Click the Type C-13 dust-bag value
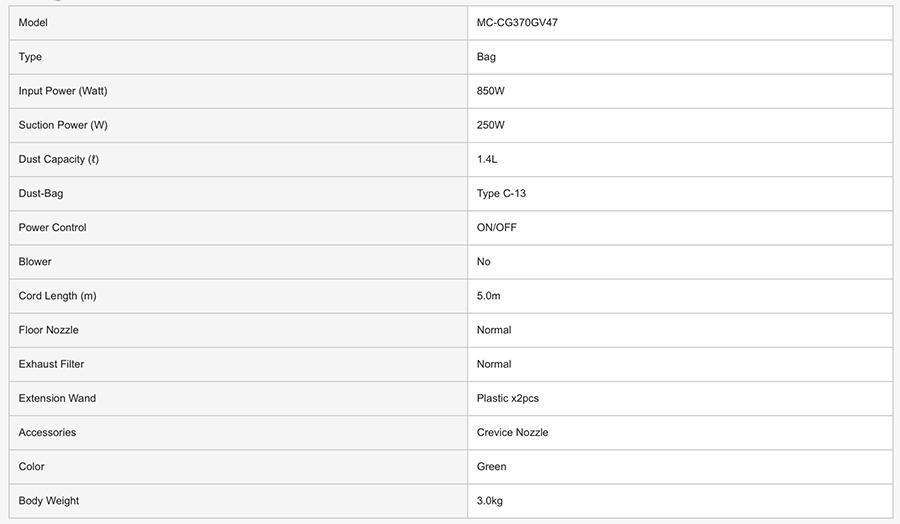 click(501, 193)
